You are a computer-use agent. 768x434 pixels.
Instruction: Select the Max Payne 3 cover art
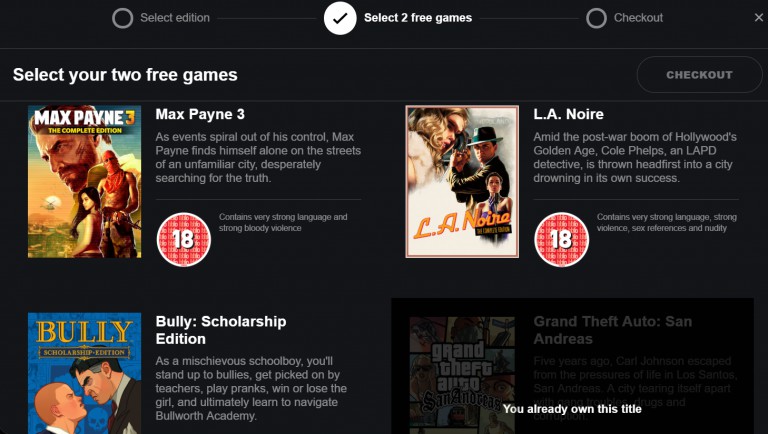[84, 181]
